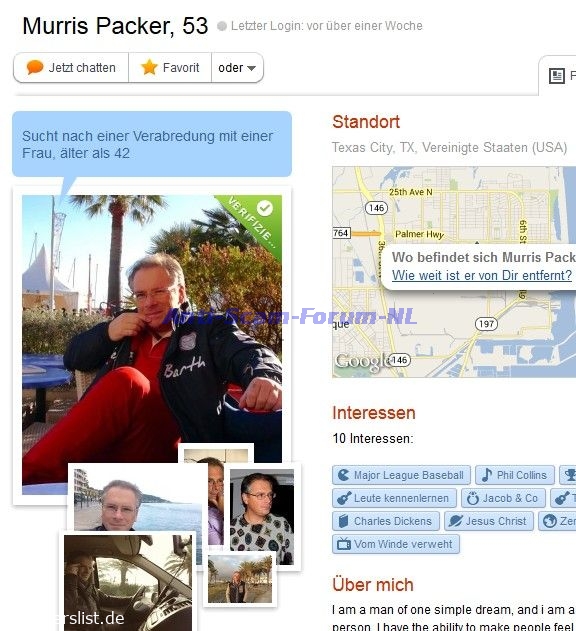Viewport: 576px width, 631px height.
Task: Open the small palm-tree walkway thumbnail
Action: 240,579
